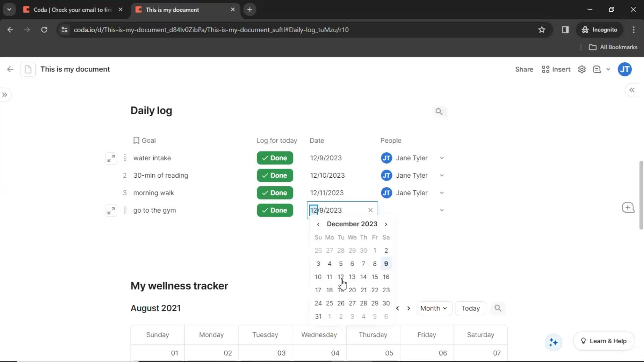Grab drag handle of go to the gym row
The image size is (644, 362).
(x=125, y=210)
